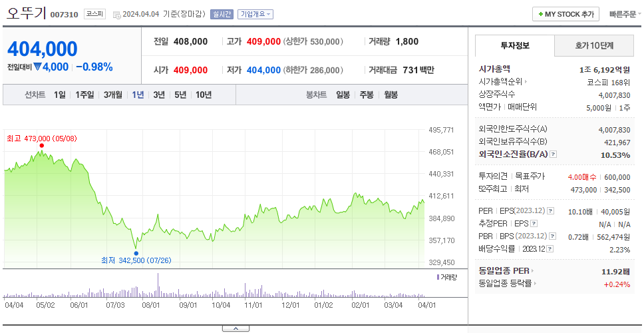Click the 코스피 168위 ranking value

click(609, 83)
